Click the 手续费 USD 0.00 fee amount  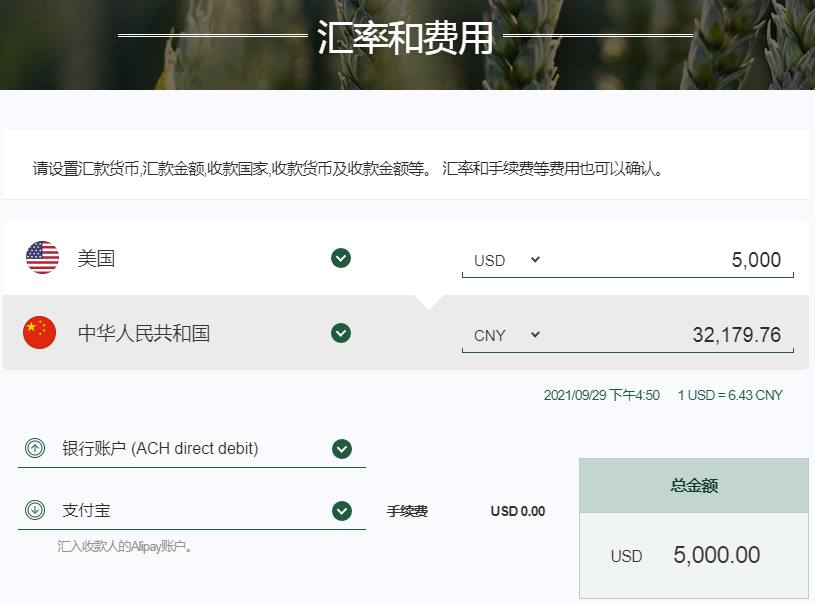pyautogui.click(x=517, y=511)
